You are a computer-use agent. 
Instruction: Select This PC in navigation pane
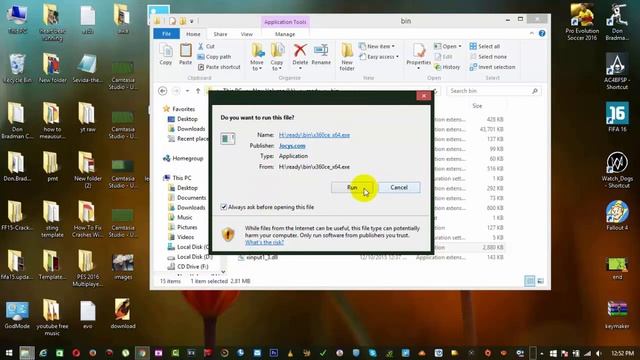tap(177, 178)
